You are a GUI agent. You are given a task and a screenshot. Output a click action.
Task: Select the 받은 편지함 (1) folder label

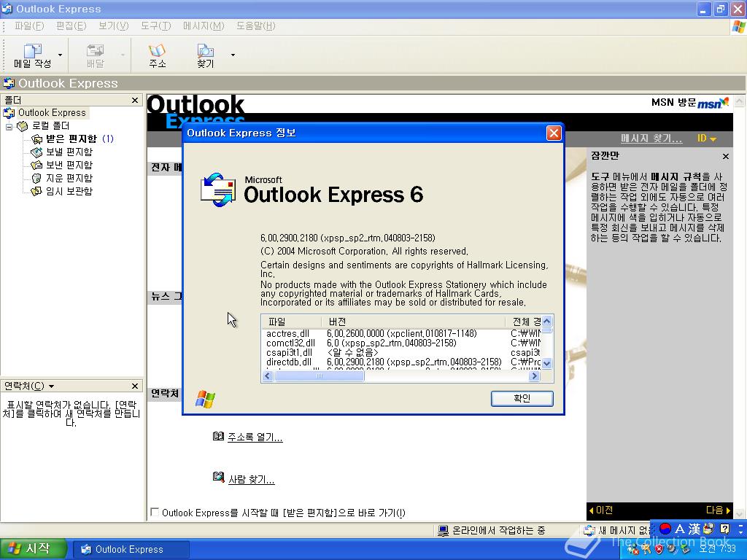click(80, 139)
